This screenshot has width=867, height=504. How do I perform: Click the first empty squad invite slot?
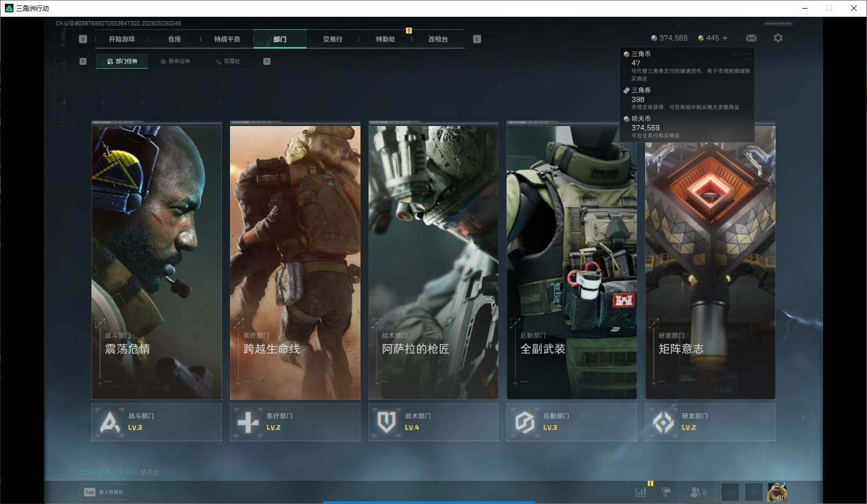pos(730,492)
